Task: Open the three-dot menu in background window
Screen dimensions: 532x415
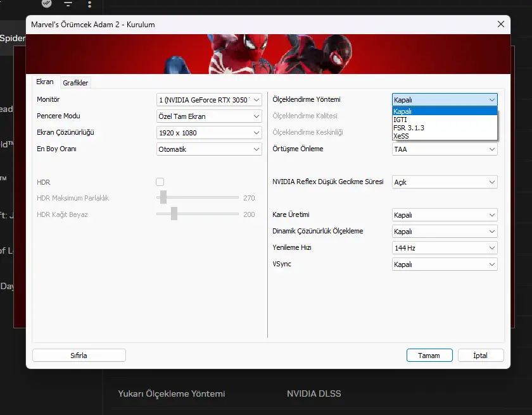Action: click(x=89, y=4)
